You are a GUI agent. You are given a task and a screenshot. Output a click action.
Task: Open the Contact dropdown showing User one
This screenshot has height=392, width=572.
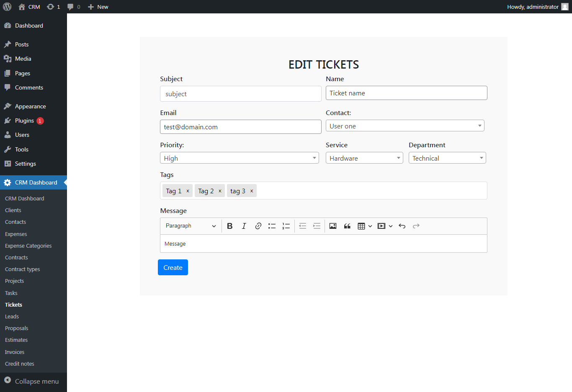click(405, 126)
